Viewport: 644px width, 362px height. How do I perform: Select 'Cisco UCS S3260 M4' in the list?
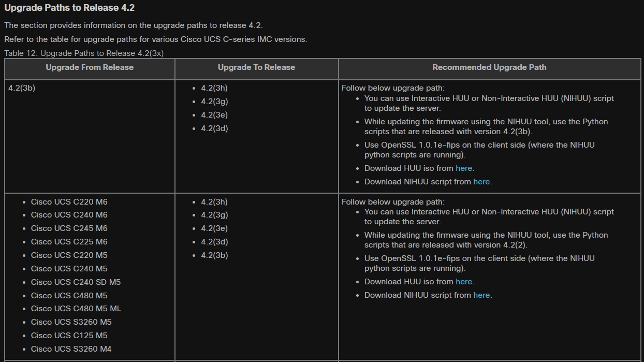point(71,349)
